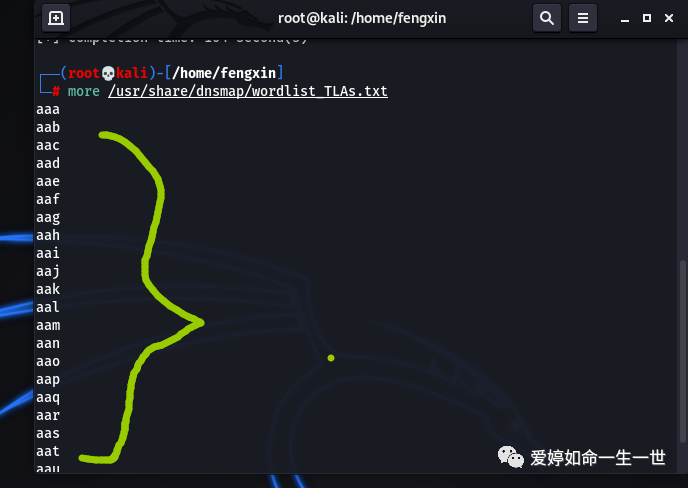
Task: Open the terminal search magnifier
Action: (x=547, y=18)
